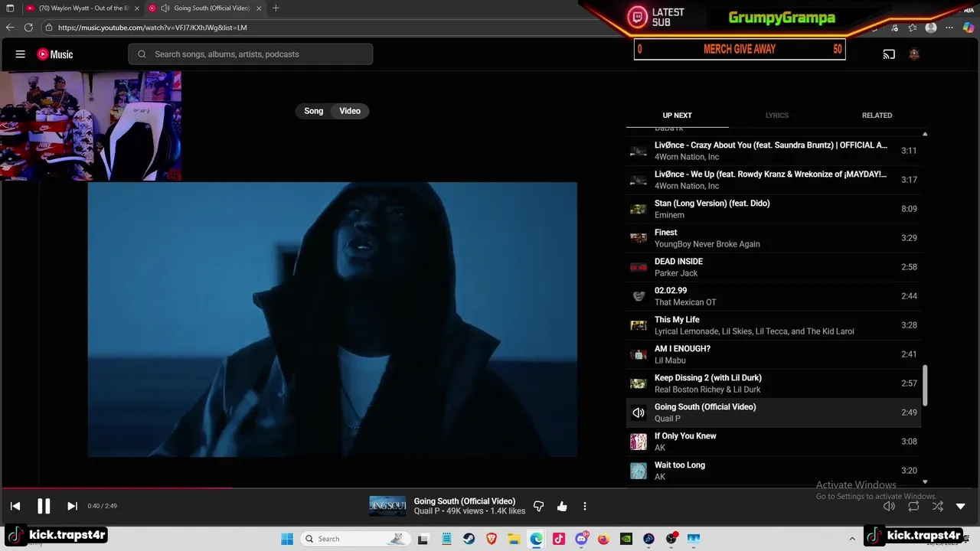This screenshot has width=980, height=551.
Task: Dislike Going South with thumbs down
Action: click(x=538, y=506)
